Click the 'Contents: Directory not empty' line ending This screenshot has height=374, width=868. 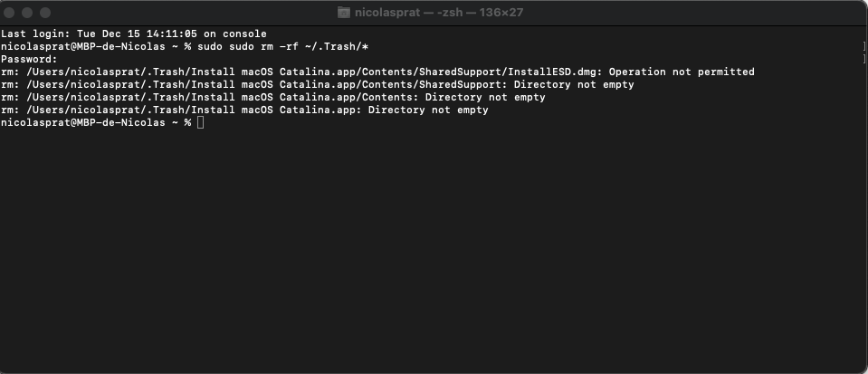click(x=485, y=97)
